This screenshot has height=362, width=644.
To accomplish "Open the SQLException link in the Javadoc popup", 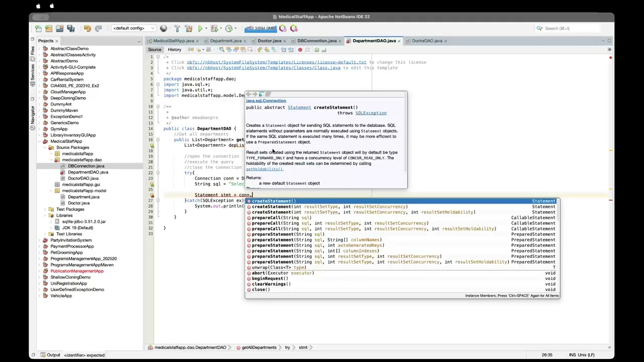I will coord(371,113).
